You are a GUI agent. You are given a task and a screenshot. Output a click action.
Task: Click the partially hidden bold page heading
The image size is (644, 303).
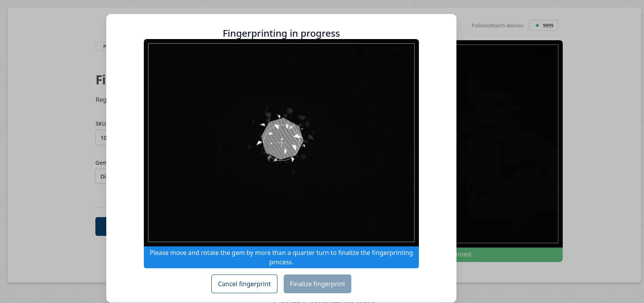pyautogui.click(x=100, y=80)
